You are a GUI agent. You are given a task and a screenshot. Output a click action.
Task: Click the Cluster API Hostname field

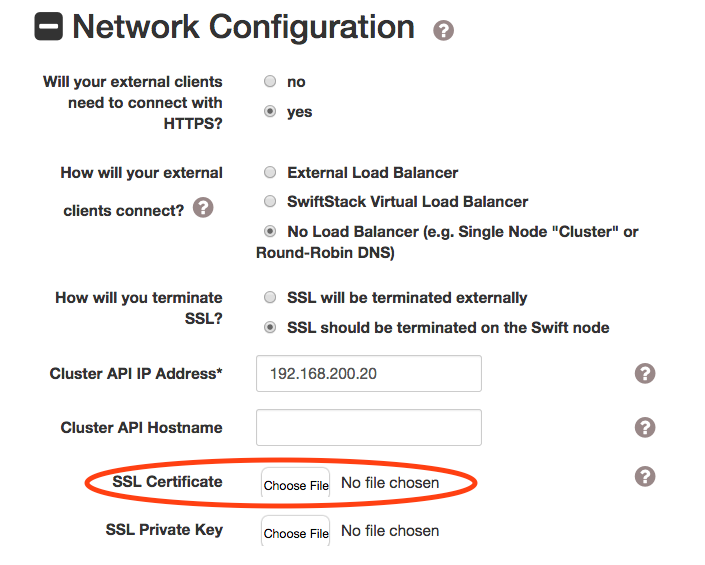tap(369, 427)
